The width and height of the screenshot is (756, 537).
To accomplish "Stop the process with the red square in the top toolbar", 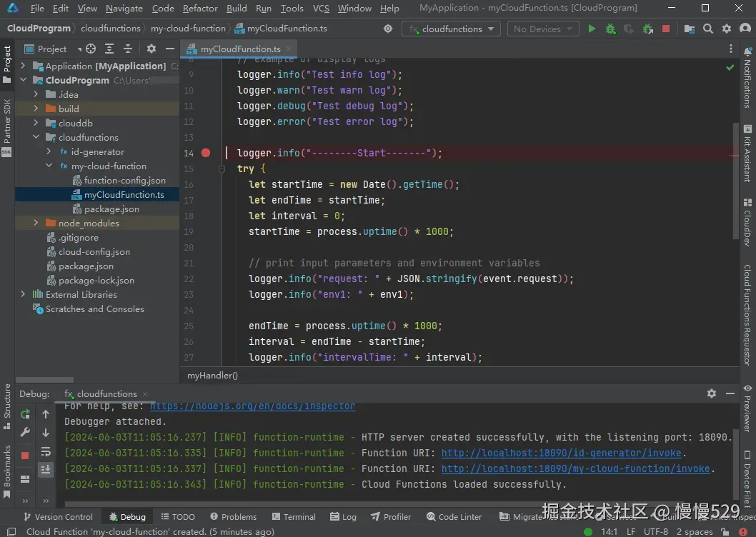I will tap(666, 29).
